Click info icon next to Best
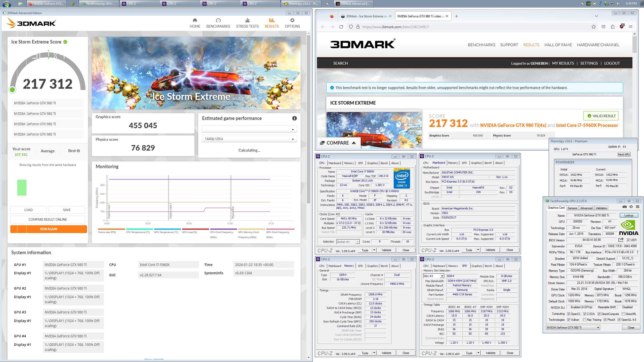Image resolution: width=644 pixels, height=362 pixels. coord(78,151)
